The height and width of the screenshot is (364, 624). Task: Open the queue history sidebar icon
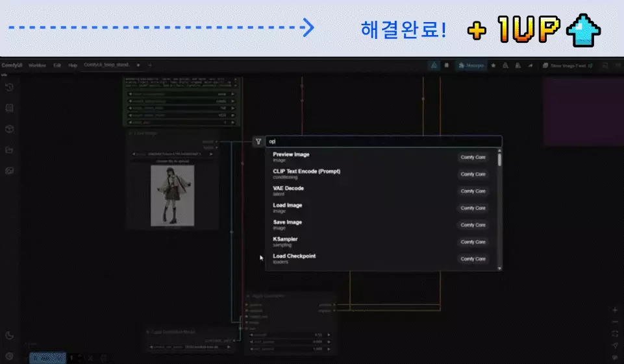coord(10,87)
